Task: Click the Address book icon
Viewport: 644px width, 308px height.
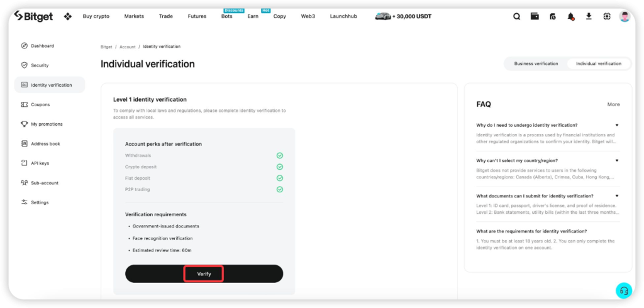Action: pos(25,144)
